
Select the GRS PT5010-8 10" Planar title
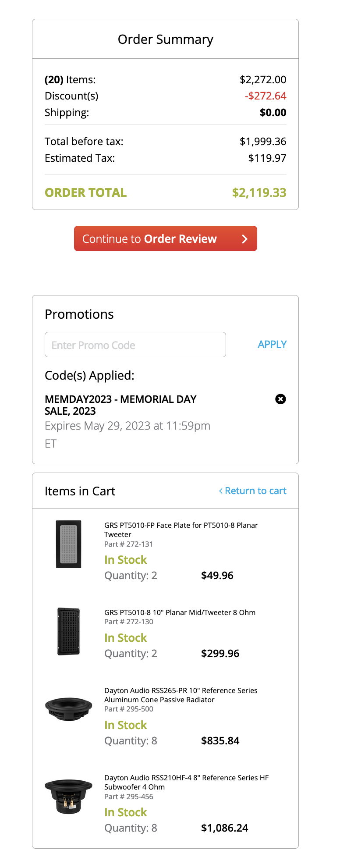coord(180,612)
